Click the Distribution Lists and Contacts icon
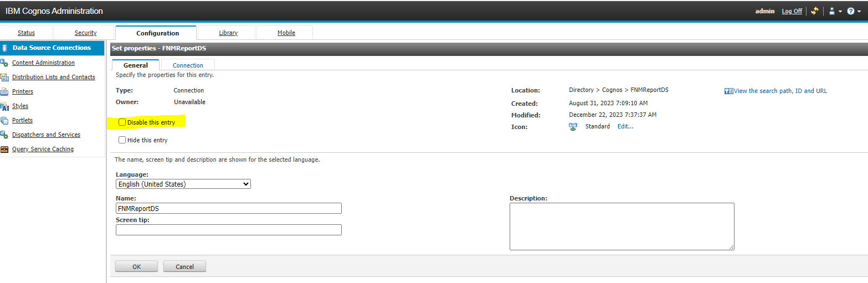Image resolution: width=868 pixels, height=283 pixels. click(4, 78)
